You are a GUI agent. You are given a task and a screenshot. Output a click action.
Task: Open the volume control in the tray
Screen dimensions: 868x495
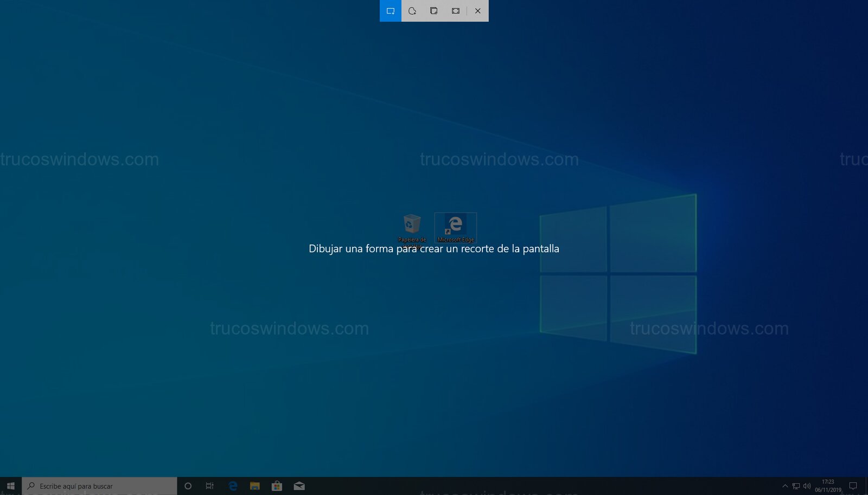tap(807, 486)
